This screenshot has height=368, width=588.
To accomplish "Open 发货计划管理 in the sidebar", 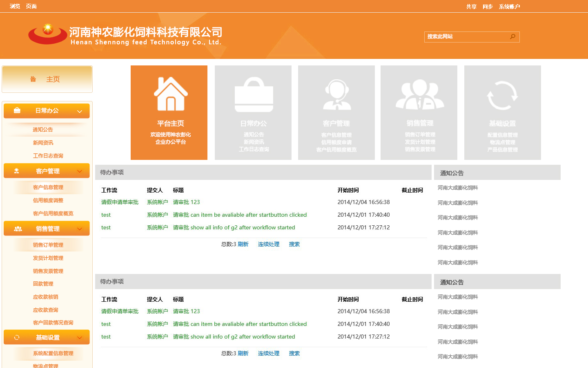I will 48,258.
